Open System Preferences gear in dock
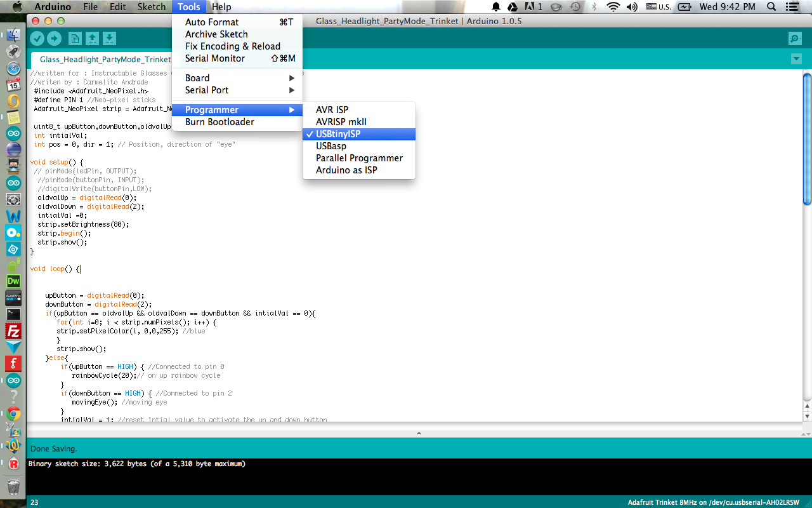812x508 pixels. (x=13, y=199)
